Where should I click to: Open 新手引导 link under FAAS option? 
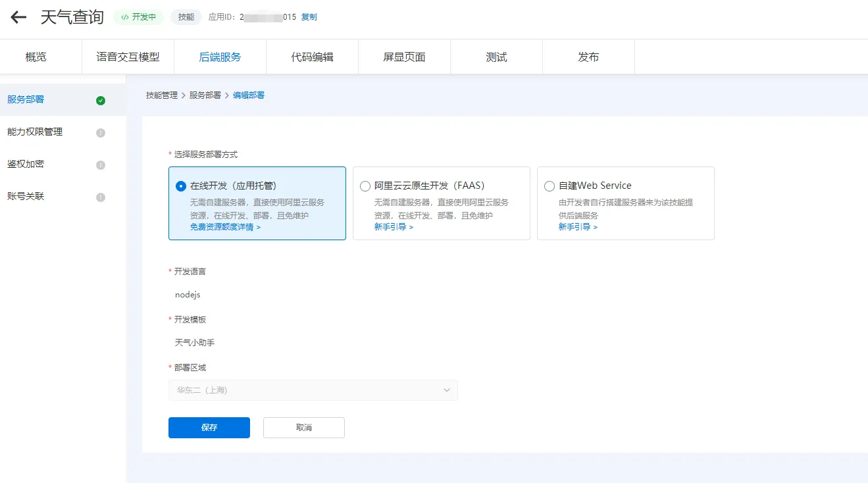[394, 227]
